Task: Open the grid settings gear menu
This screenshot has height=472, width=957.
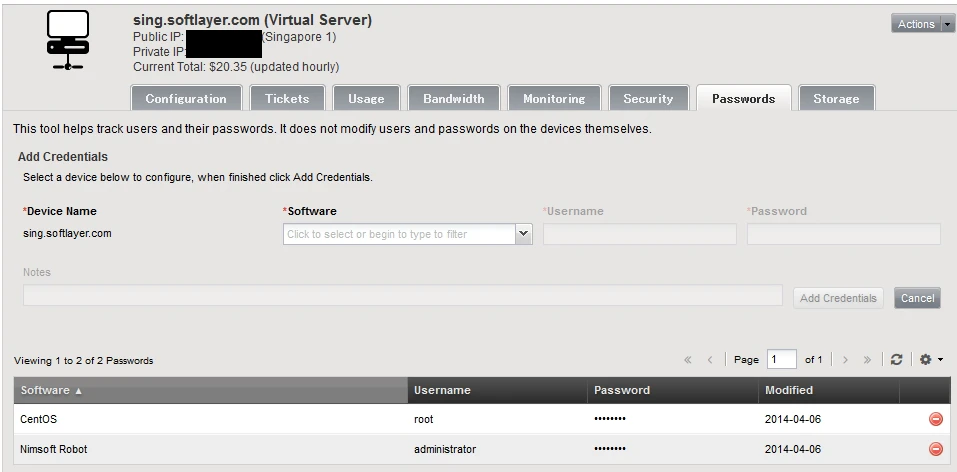Action: (931, 360)
